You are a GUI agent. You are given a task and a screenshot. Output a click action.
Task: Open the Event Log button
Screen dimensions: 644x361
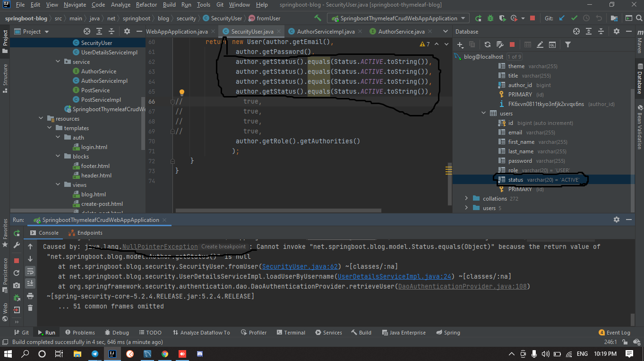(614, 333)
